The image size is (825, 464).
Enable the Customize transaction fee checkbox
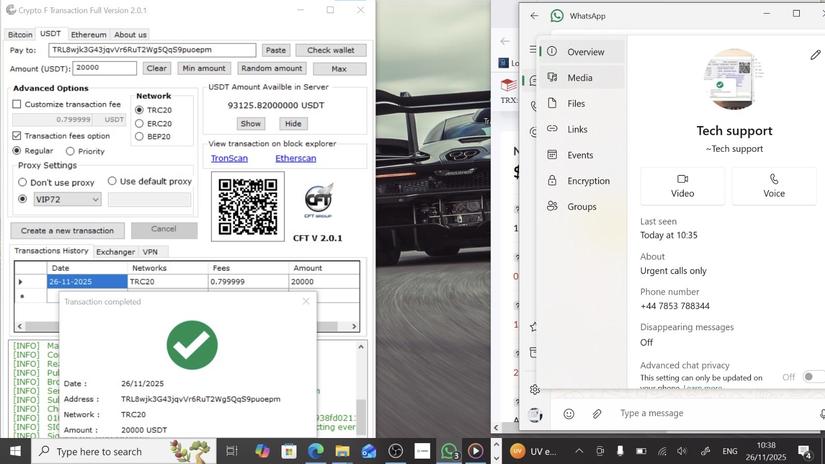17,104
